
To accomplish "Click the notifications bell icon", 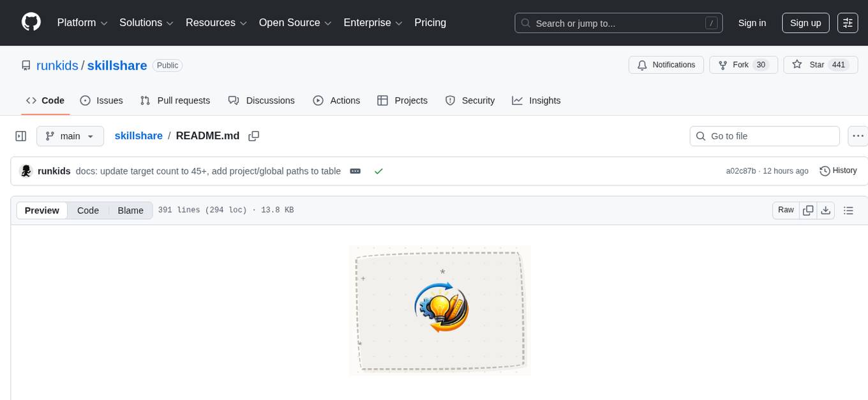I will pyautogui.click(x=641, y=65).
